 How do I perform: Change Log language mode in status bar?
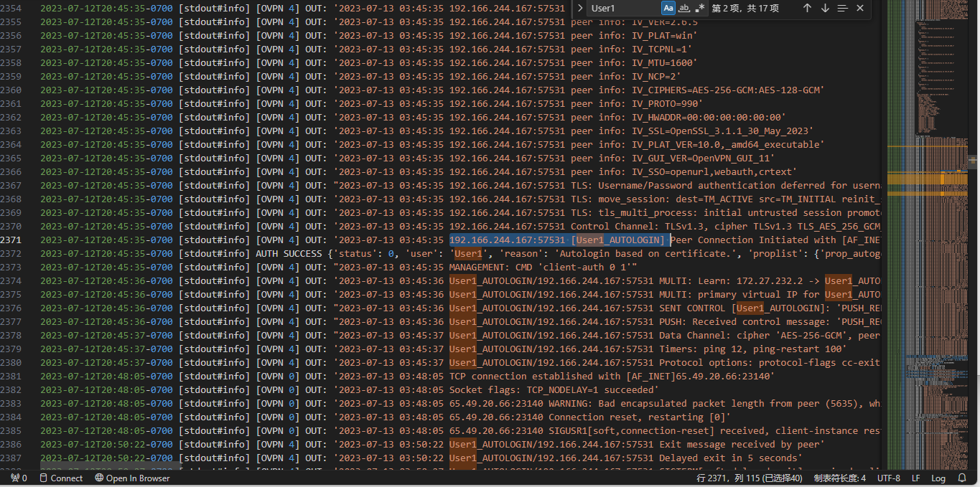[938, 478]
